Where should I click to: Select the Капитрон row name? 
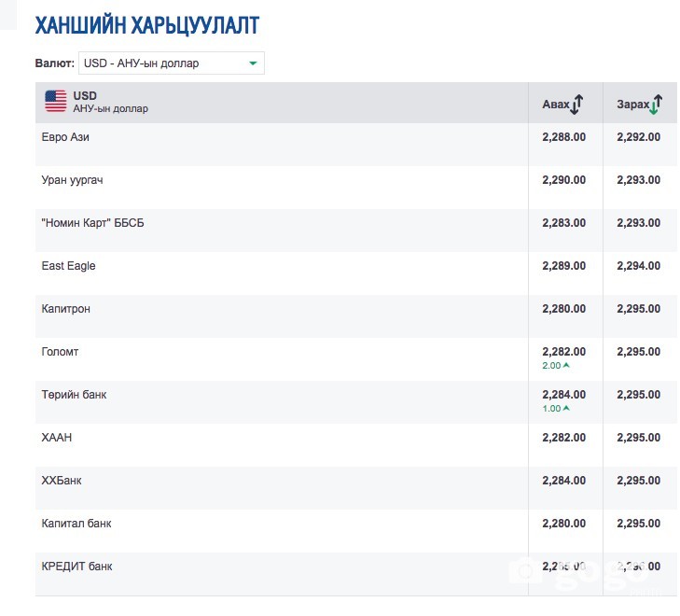[66, 309]
